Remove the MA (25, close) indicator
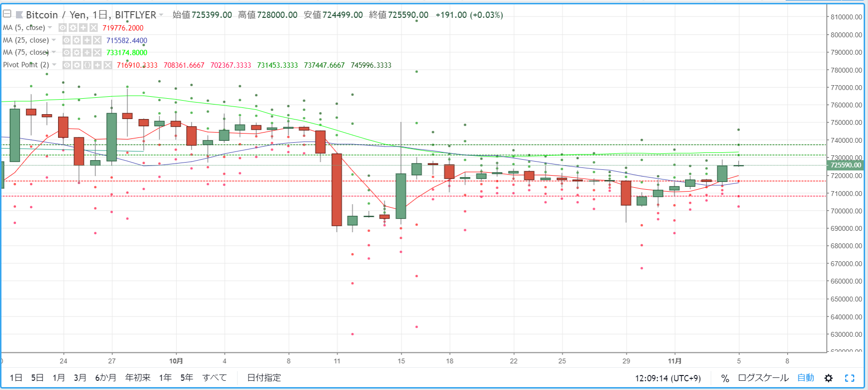The height and width of the screenshot is (390, 868). point(97,40)
